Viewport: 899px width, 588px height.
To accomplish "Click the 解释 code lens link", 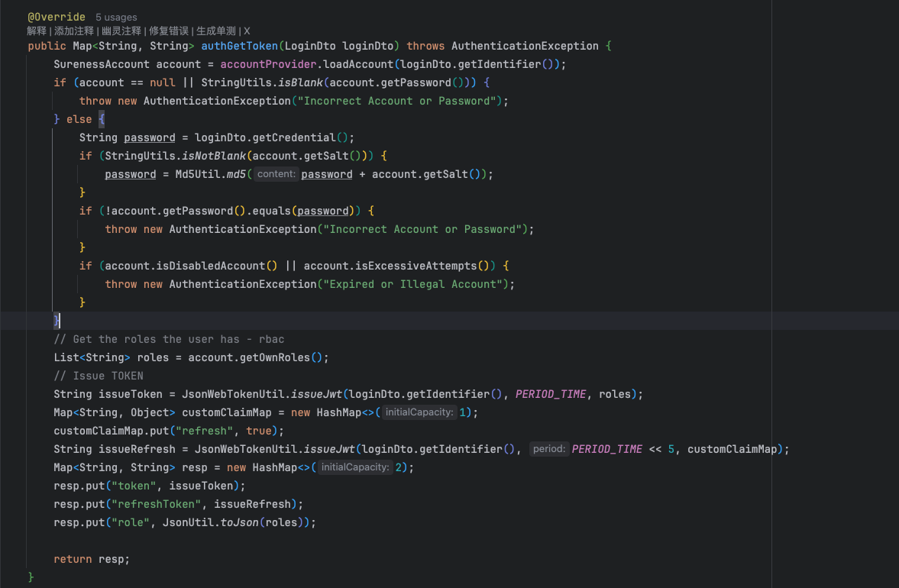I will click(x=37, y=31).
